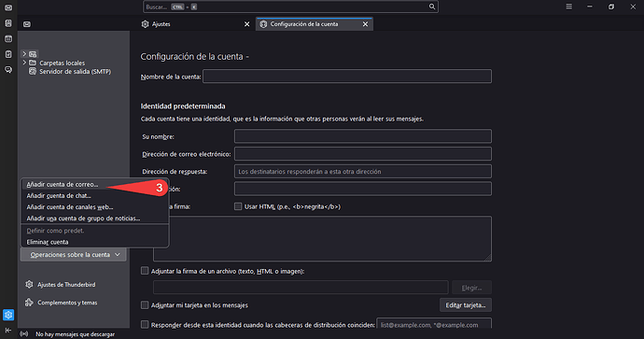Open Complementos y temas link
The width and height of the screenshot is (644, 339).
[67, 303]
